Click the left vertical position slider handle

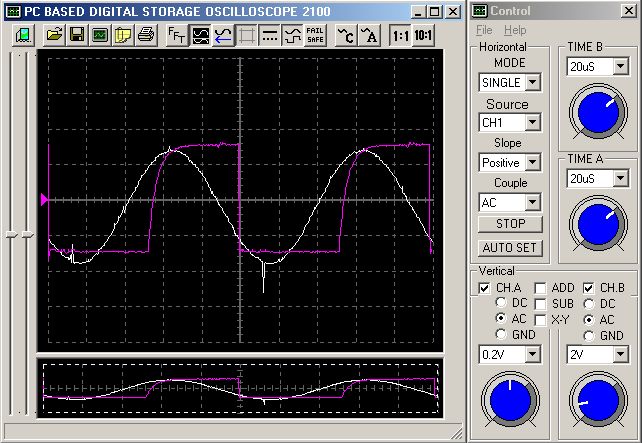tap(11, 235)
